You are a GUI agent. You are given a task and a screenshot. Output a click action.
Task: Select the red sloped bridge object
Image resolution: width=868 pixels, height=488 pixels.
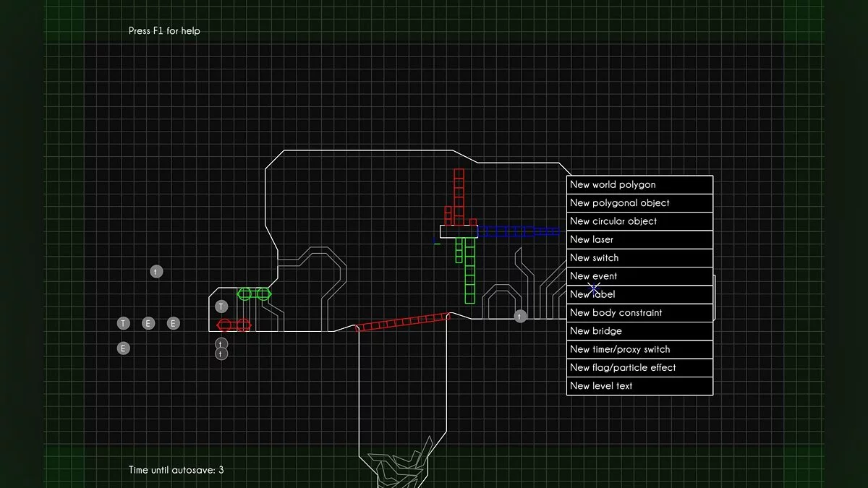click(404, 322)
